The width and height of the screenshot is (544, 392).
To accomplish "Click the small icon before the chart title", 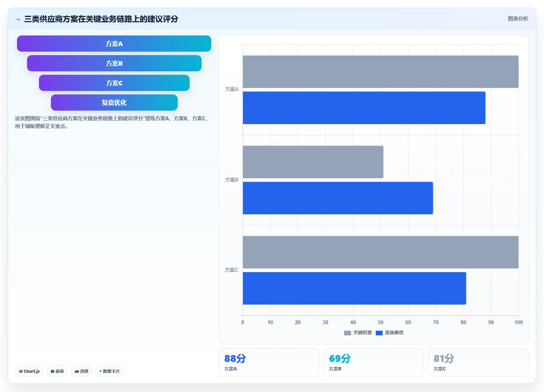I will coord(18,19).
